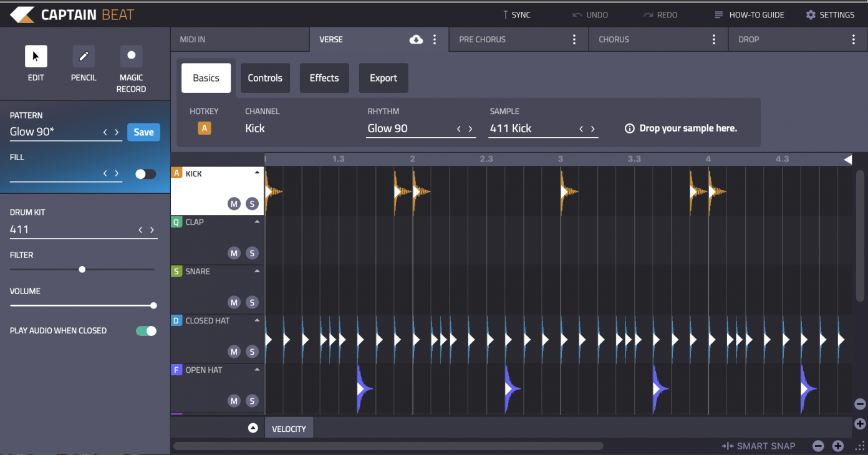Expand the Clap channel arrow

coord(257,222)
